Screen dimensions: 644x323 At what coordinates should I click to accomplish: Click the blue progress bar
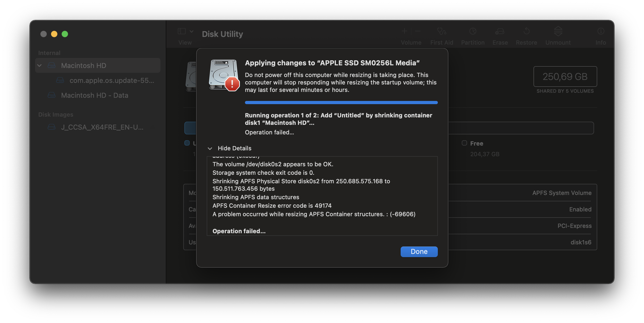point(341,103)
